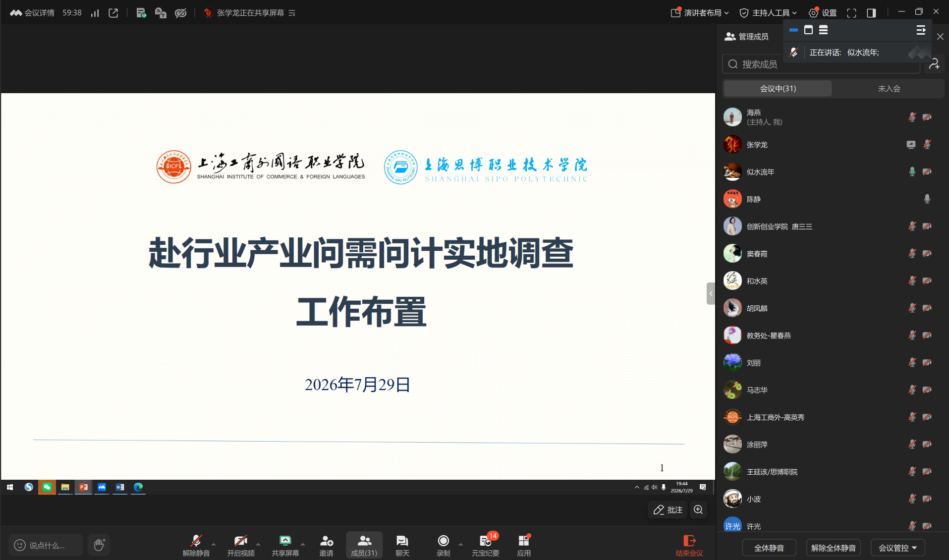
Task: Toggle 开启视频 camera button in bottom toolbar
Action: [241, 545]
